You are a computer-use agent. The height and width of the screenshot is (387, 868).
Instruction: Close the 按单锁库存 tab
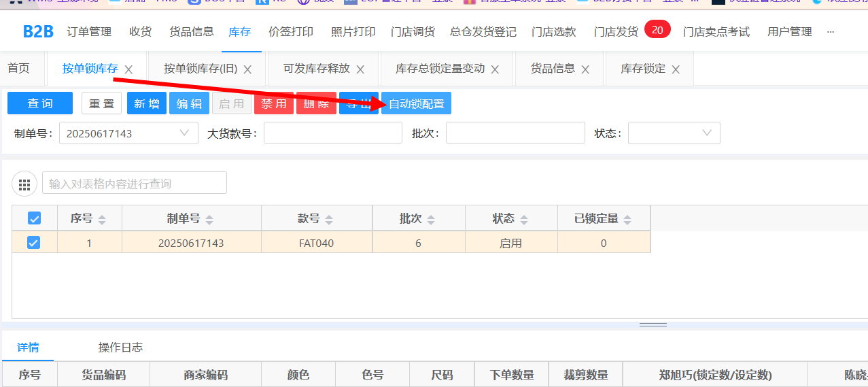(x=128, y=69)
